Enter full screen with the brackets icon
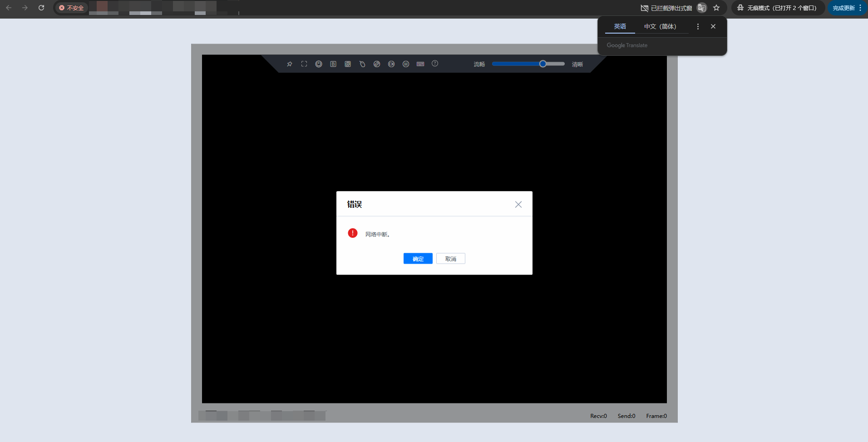Viewport: 868px width, 442px height. click(x=304, y=64)
